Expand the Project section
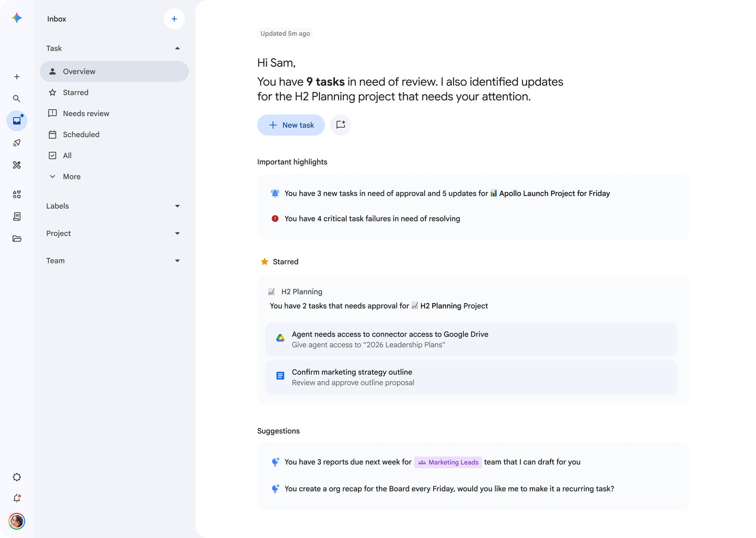The image size is (756, 538). click(x=177, y=233)
